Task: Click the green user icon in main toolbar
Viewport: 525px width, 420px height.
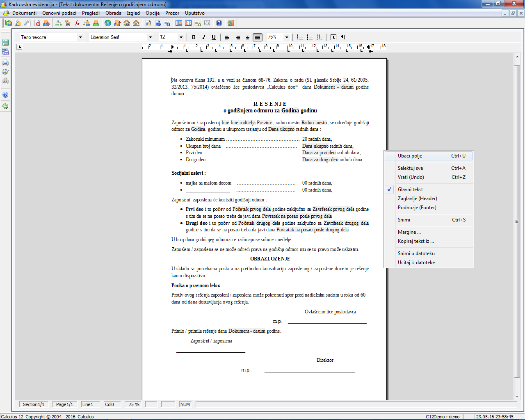Action: 96,23
